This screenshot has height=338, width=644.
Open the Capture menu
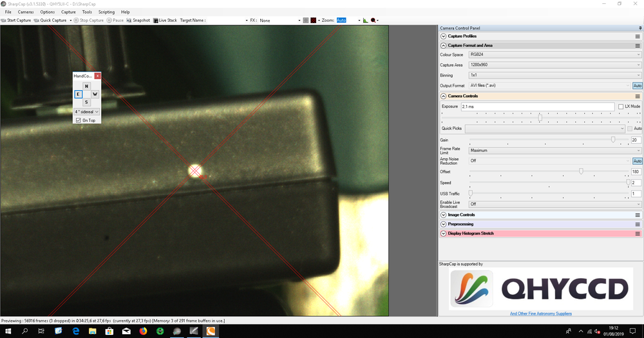[68, 12]
